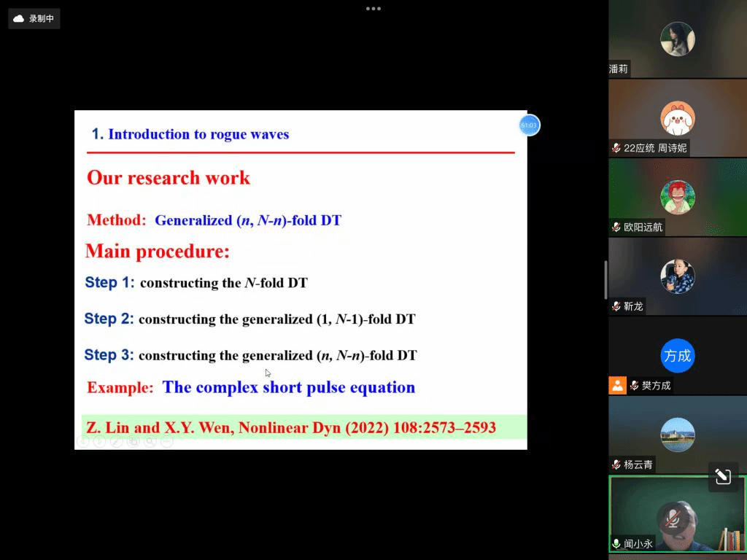Click the slideshow see-all-slides icon
The image size is (747, 560).
pyautogui.click(x=133, y=442)
